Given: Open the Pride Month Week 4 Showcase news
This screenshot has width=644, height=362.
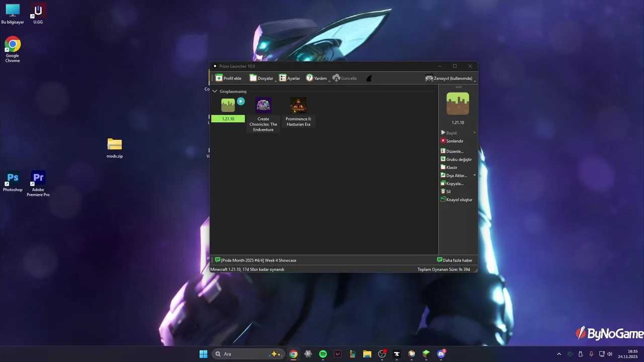Looking at the screenshot, I should [256, 260].
